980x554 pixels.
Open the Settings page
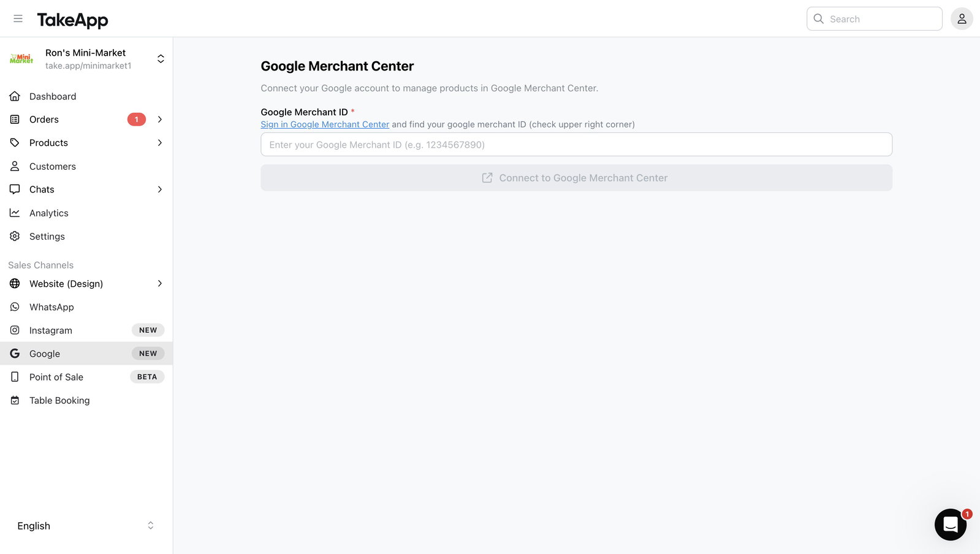point(86,236)
